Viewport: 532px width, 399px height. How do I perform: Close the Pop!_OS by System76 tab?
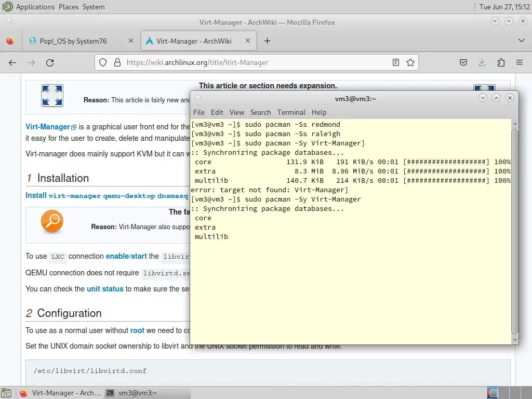pyautogui.click(x=131, y=41)
